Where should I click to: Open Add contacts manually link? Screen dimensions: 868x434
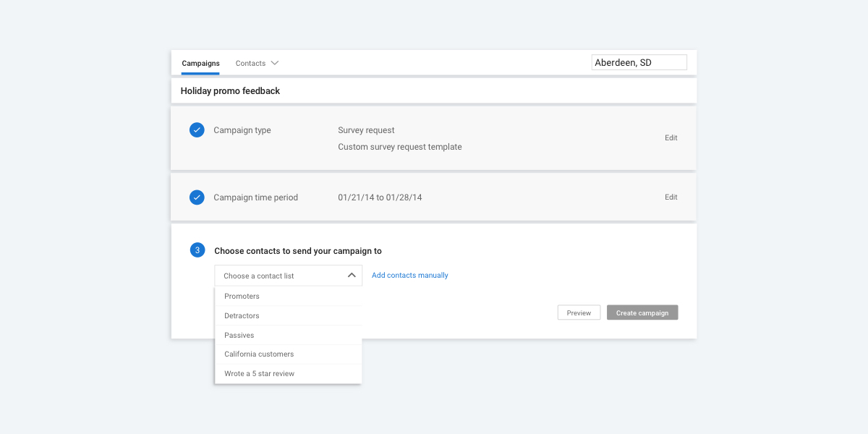click(410, 276)
